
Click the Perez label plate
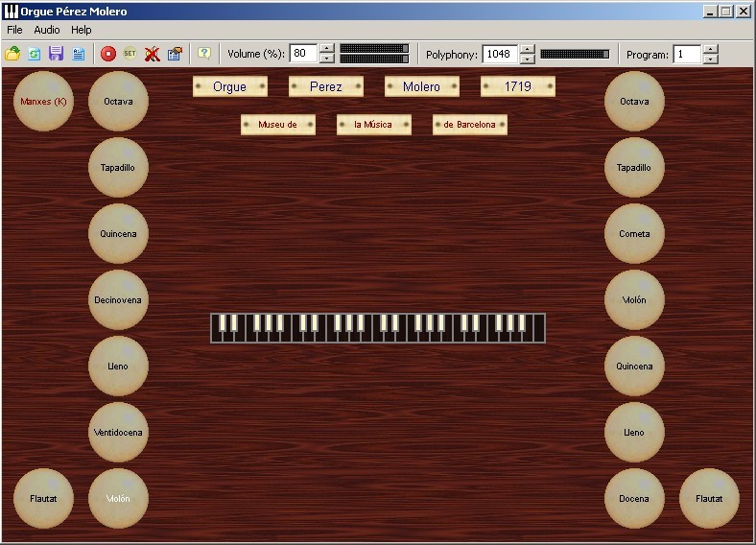click(x=326, y=86)
